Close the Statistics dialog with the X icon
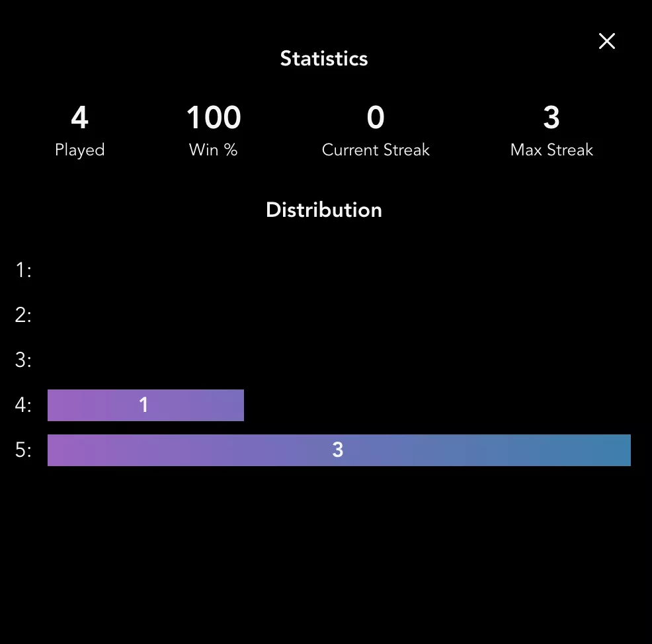Screen dimensions: 652x644 (x=606, y=42)
